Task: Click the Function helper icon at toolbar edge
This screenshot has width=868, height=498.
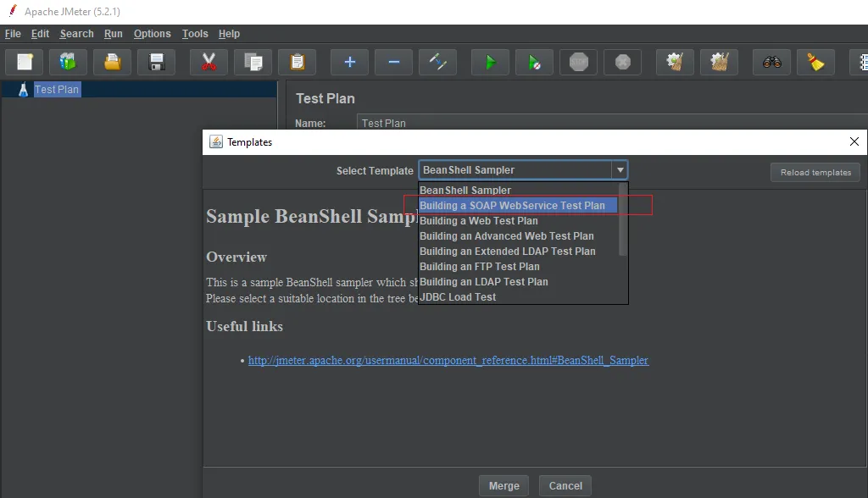Action: 860,62
